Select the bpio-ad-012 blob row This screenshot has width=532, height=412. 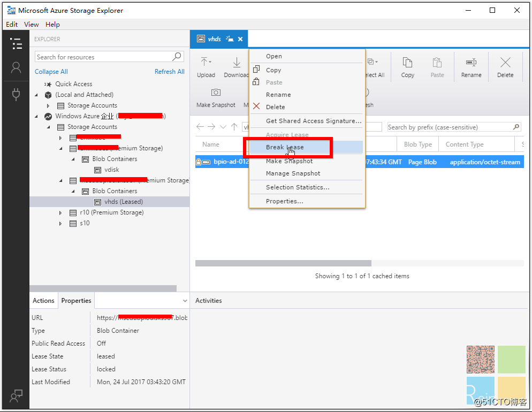pos(359,162)
